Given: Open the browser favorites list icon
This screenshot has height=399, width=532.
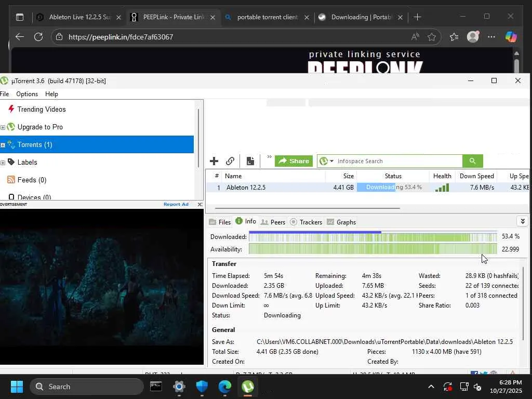Looking at the screenshot, I should click(x=454, y=37).
